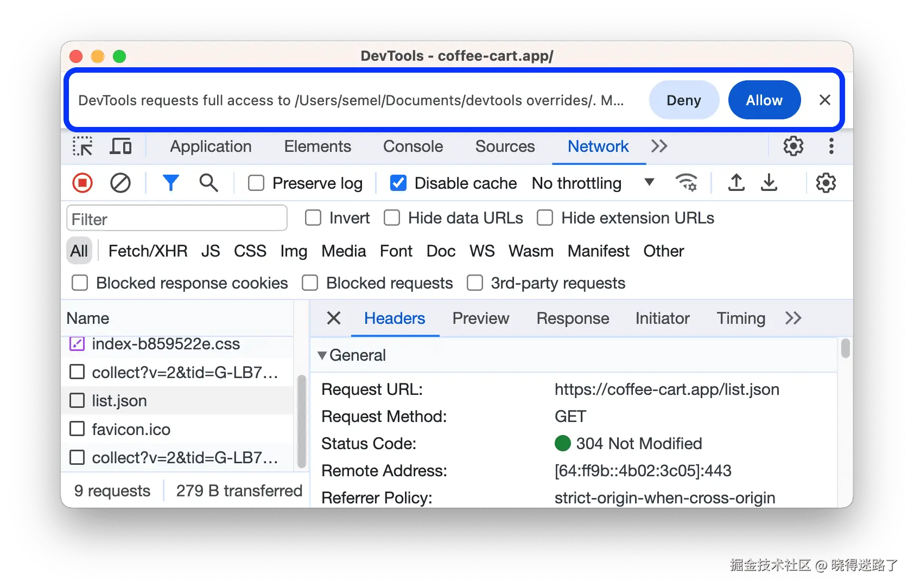Viewport: 914px width, 588px height.
Task: Show more DevTools panels via chevron
Action: [x=659, y=146]
